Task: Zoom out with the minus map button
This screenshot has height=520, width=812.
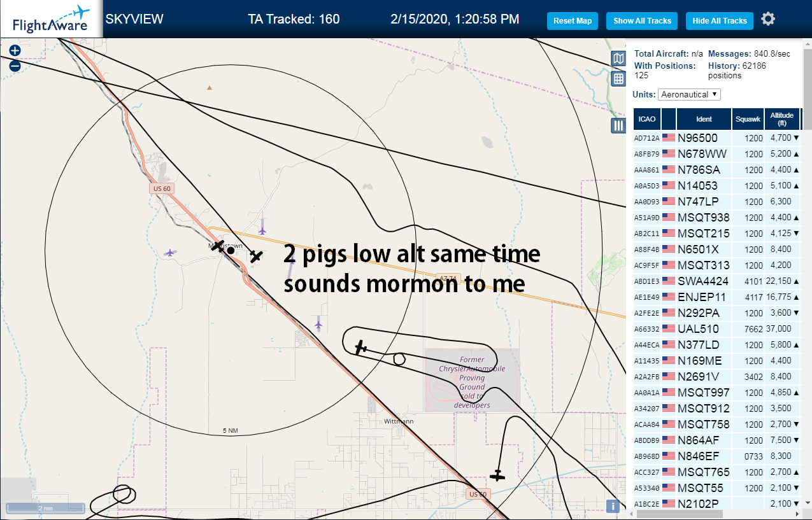Action: click(15, 65)
